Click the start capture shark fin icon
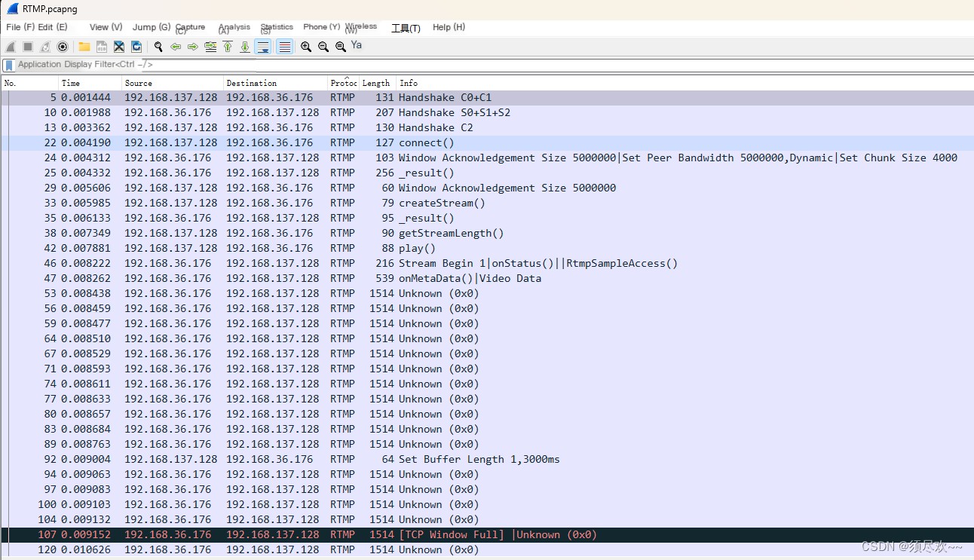Screen dimensions: 974x560 11,47
